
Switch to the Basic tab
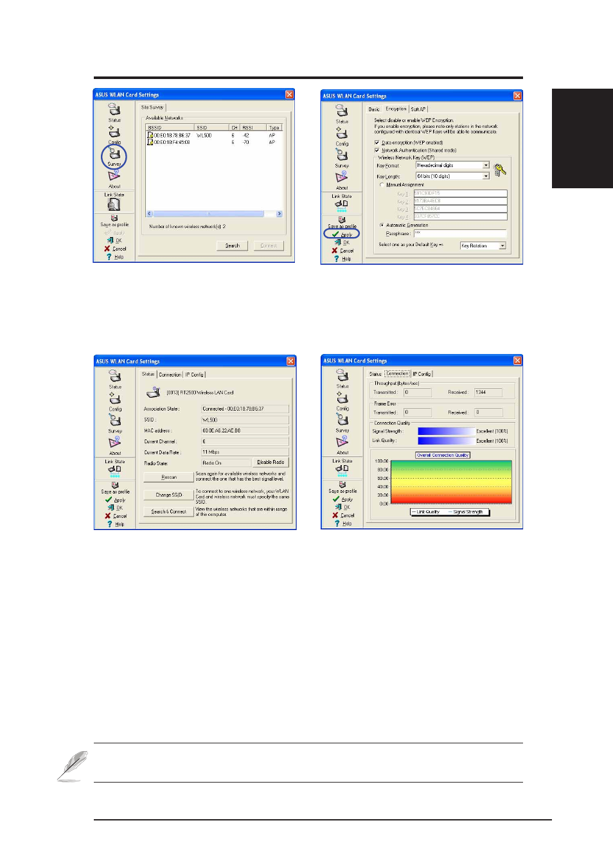click(x=374, y=109)
